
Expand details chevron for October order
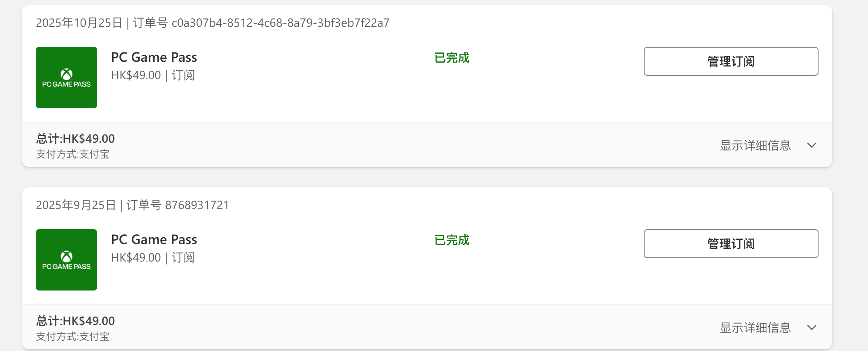coord(812,145)
